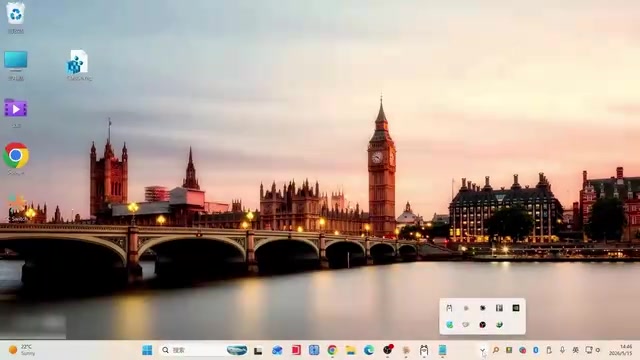Open the black app with red badge
Viewport: 640px width, 360px height.
[x=388, y=349]
